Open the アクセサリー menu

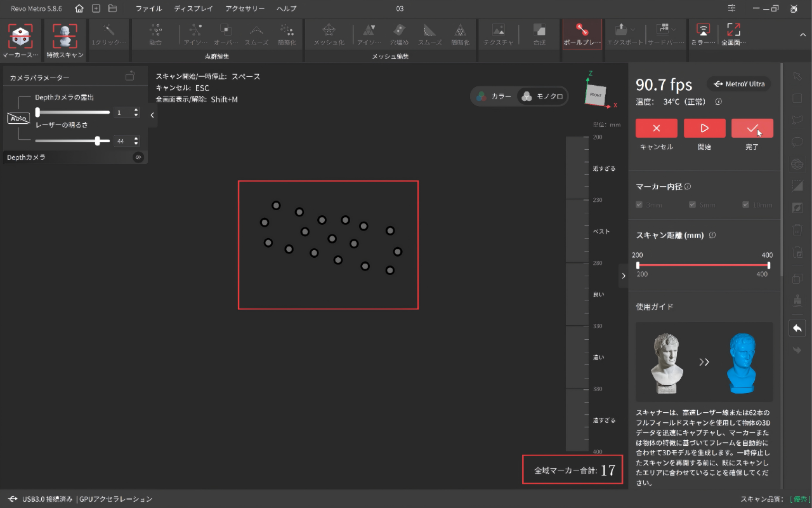(x=245, y=9)
